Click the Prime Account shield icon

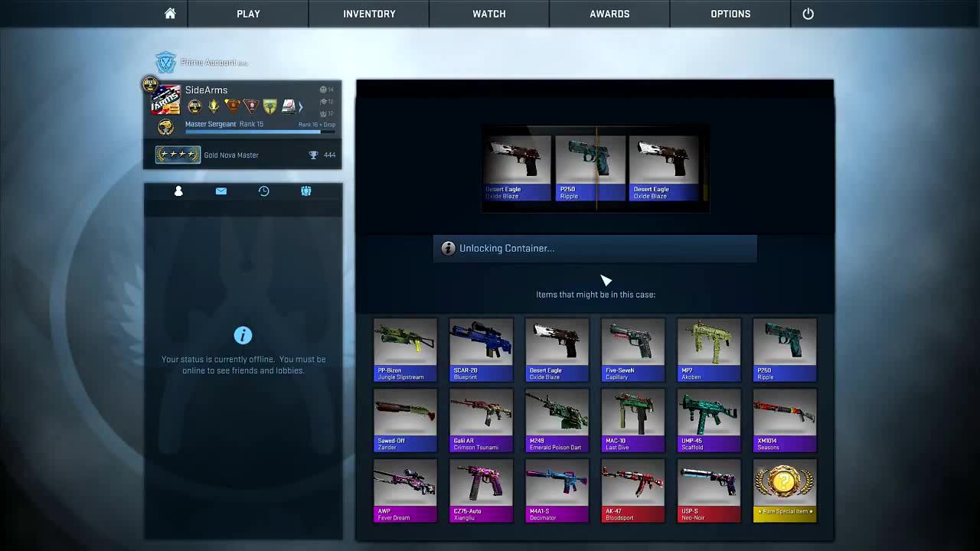(165, 63)
